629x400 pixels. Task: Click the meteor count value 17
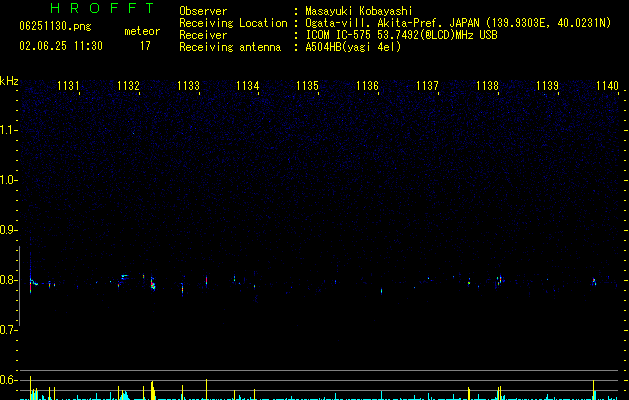point(145,46)
